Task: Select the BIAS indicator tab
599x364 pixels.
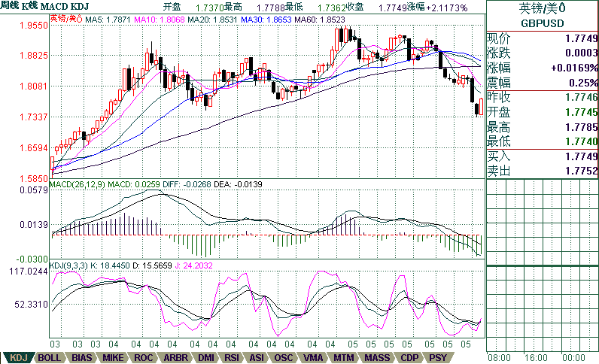Action: (81, 358)
